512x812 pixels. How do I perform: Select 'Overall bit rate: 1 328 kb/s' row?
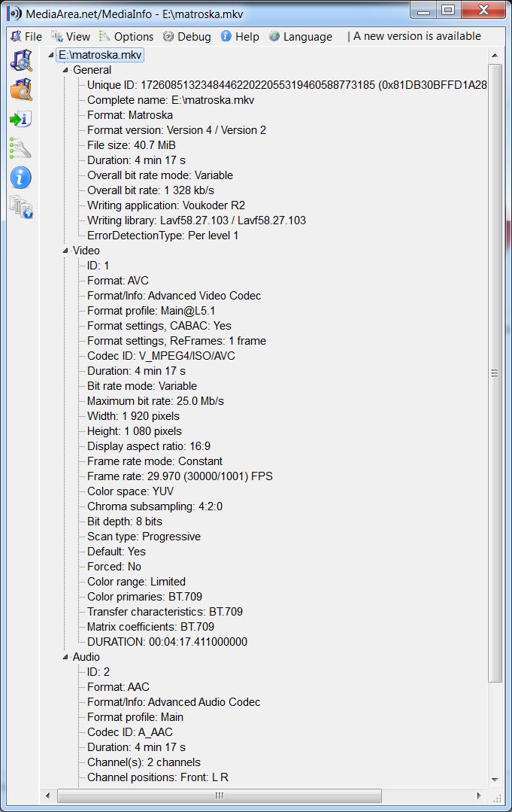pos(150,190)
